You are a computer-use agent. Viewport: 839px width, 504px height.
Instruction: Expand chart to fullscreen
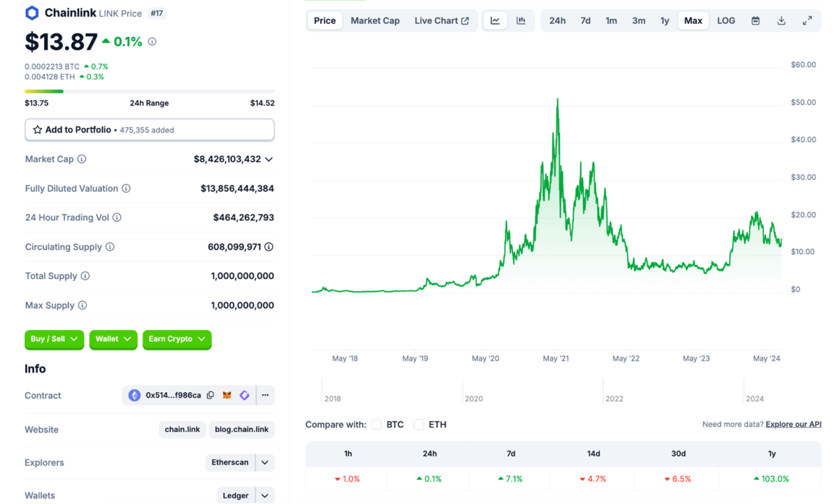tap(807, 21)
